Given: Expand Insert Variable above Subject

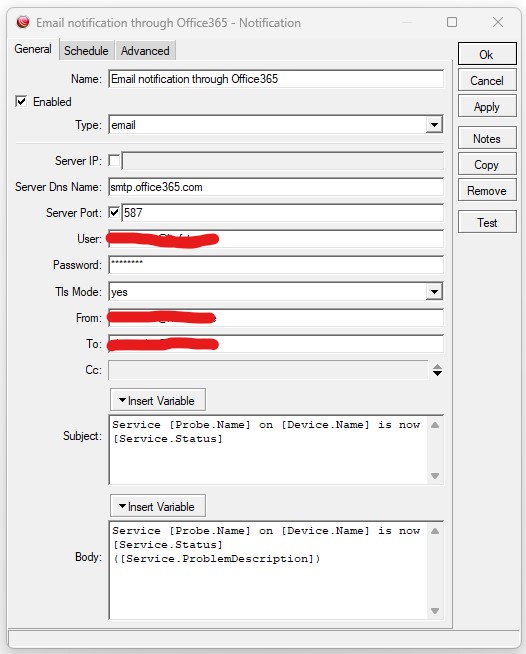Looking at the screenshot, I should (x=158, y=400).
